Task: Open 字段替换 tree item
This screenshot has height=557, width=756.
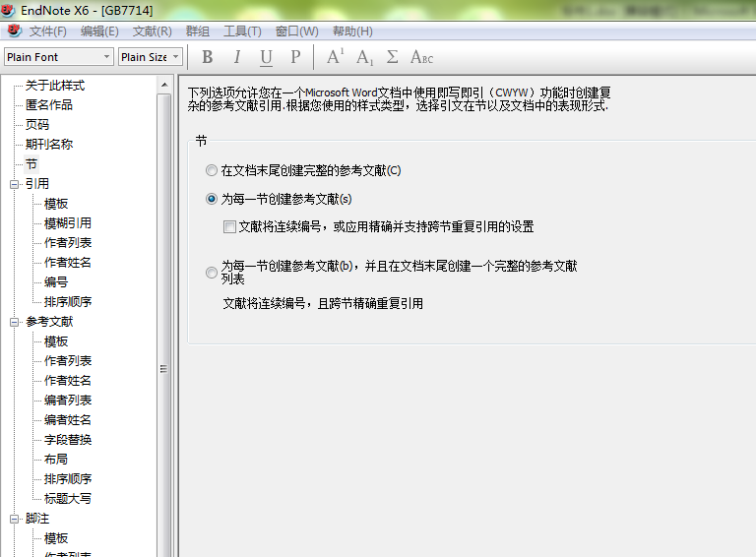Action: coord(68,440)
